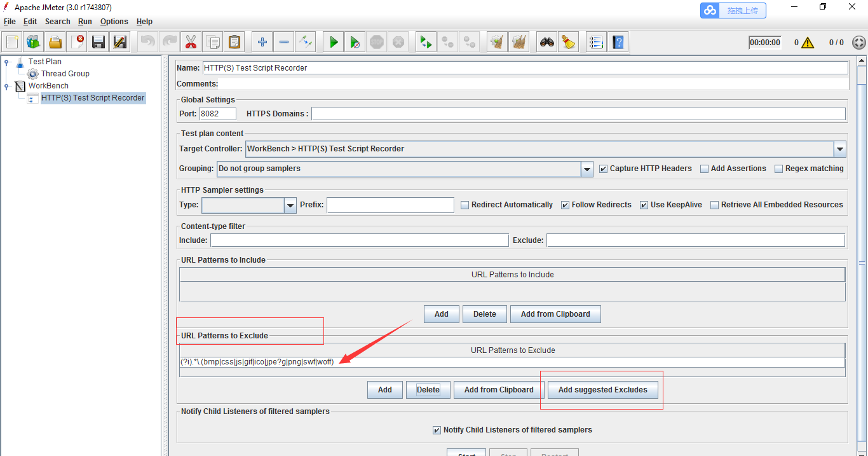Image resolution: width=868 pixels, height=456 pixels.
Task: Expand all nodes with plus icon
Action: [x=262, y=42]
